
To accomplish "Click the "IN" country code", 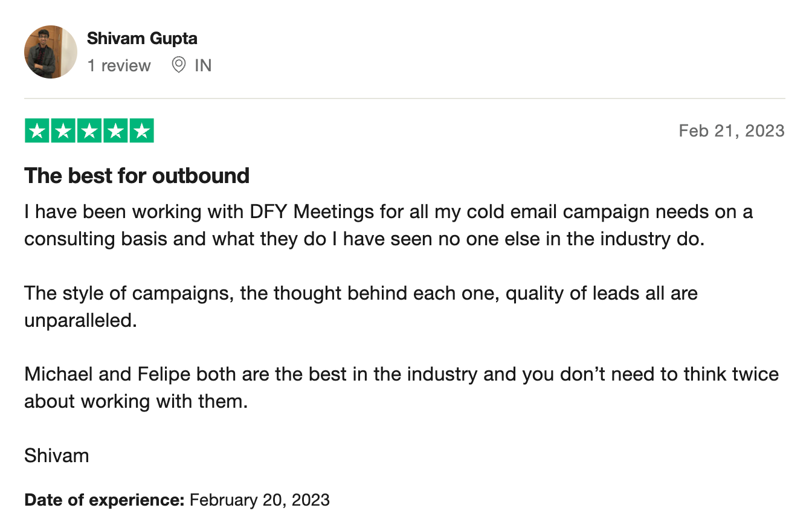I will click(x=203, y=65).
